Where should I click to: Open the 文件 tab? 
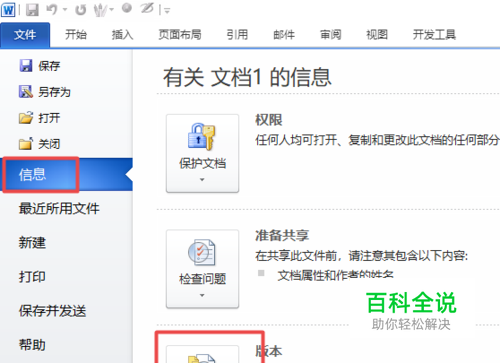(25, 35)
